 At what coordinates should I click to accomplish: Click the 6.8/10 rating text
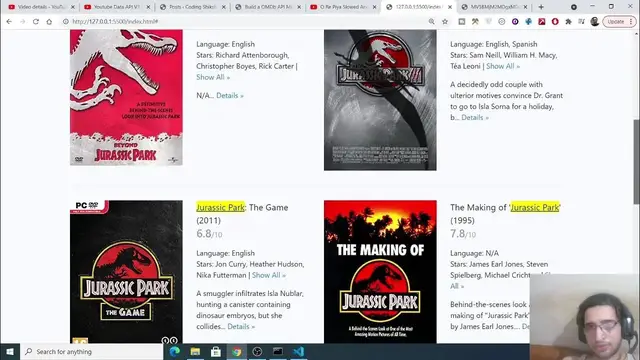[x=209, y=234]
